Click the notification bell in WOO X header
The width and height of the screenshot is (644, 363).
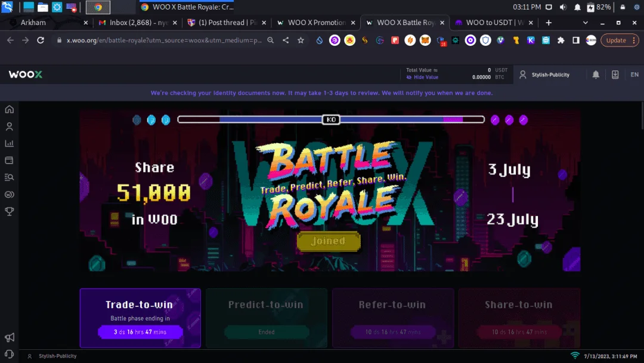596,75
